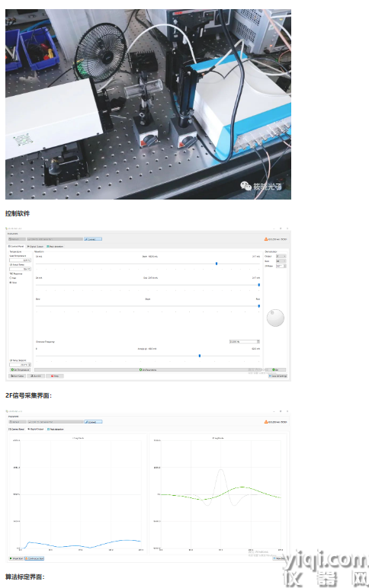369x588 pixels.
Task: Click the green Set Parameters bar icon
Action: pos(140,369)
